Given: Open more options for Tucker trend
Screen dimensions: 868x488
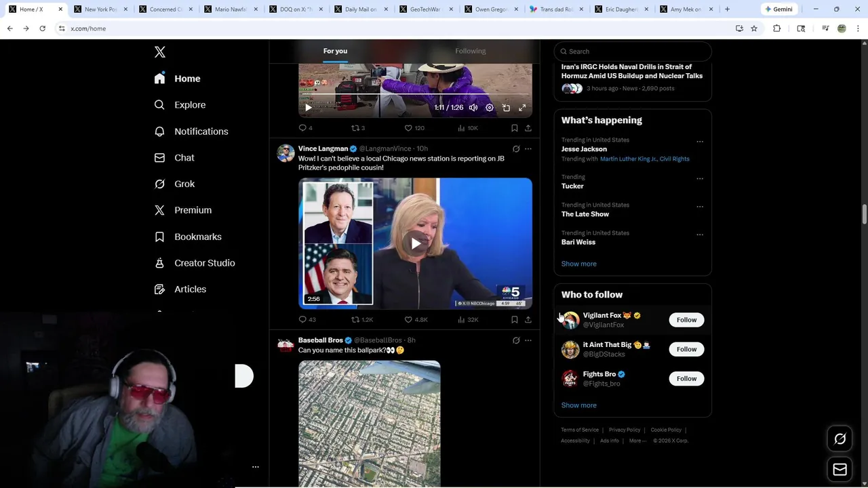Looking at the screenshot, I should point(700,179).
